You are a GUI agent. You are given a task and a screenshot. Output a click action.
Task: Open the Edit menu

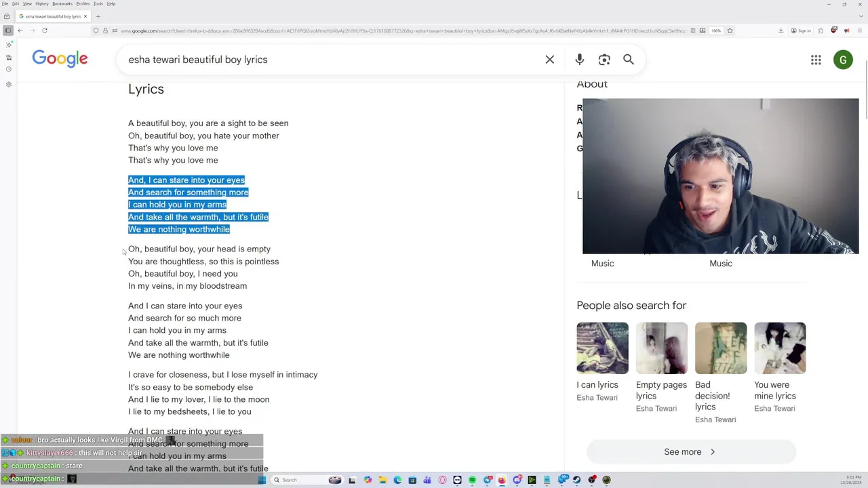(x=15, y=3)
